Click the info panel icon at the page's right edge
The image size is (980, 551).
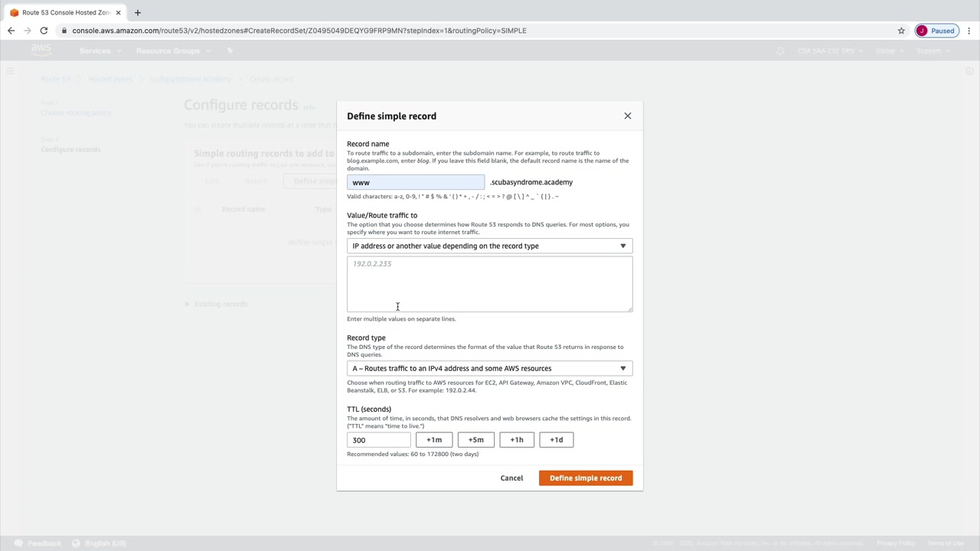(969, 71)
